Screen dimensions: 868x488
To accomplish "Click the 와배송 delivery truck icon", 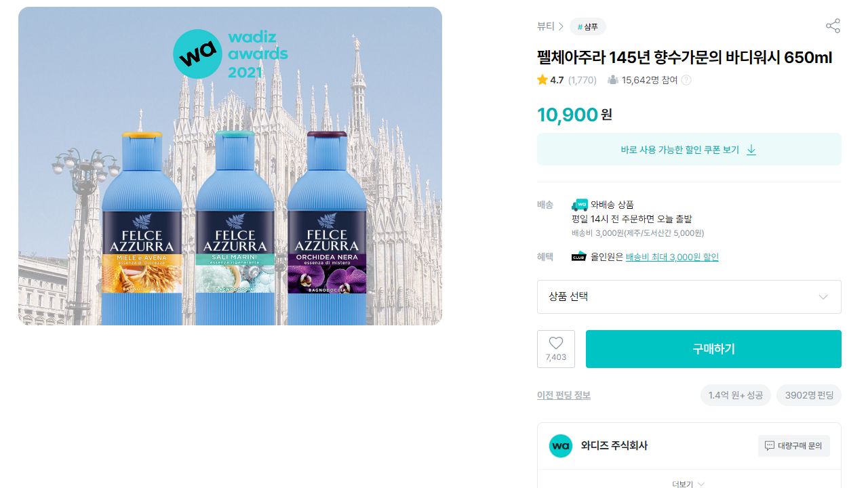I will [580, 205].
